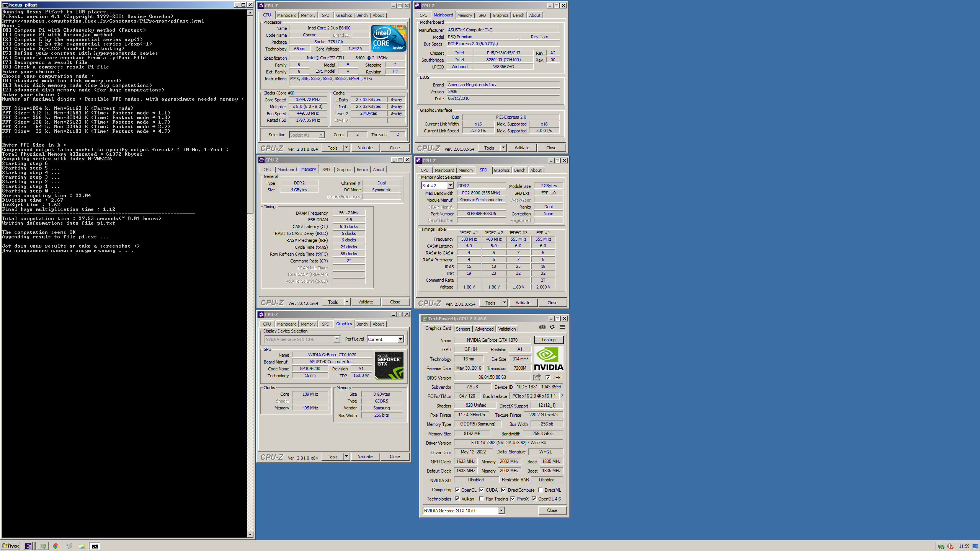Expand Tools arrow in CPU-Z SPD window
Image resolution: width=980 pixels, height=551 pixels.
504,303
